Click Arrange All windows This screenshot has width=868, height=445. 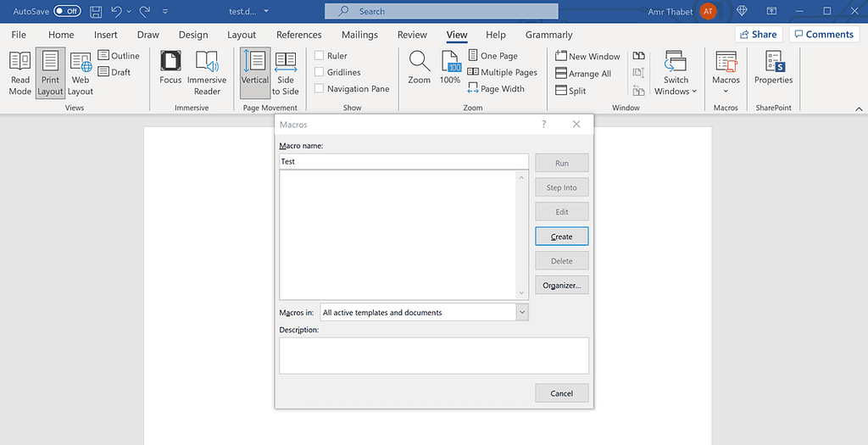[x=583, y=74]
